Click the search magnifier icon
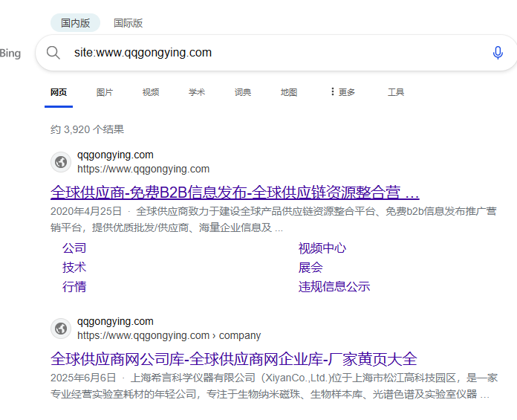 [x=53, y=53]
